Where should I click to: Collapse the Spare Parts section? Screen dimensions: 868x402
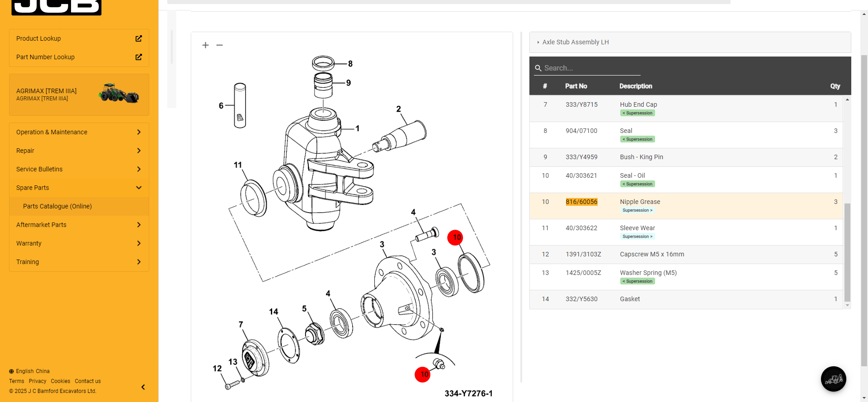tap(139, 188)
